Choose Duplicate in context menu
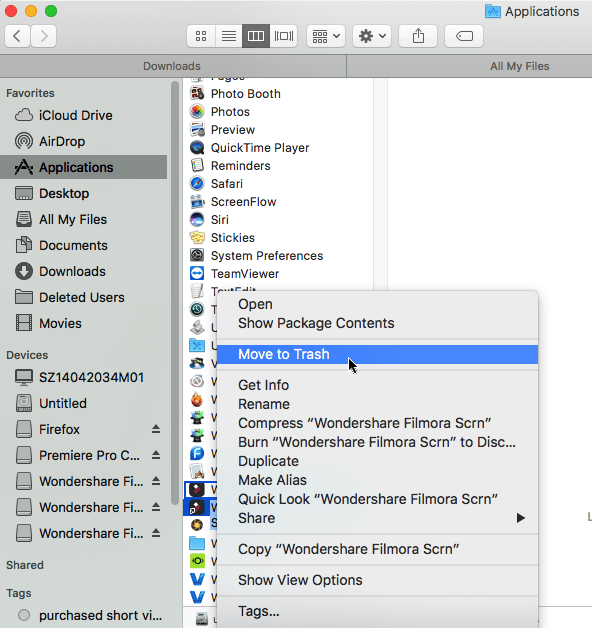Screen dimensions: 592x628 pos(377,461)
